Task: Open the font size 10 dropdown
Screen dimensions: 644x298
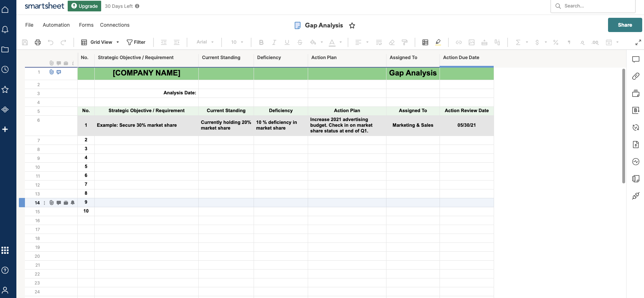Action: click(x=237, y=42)
